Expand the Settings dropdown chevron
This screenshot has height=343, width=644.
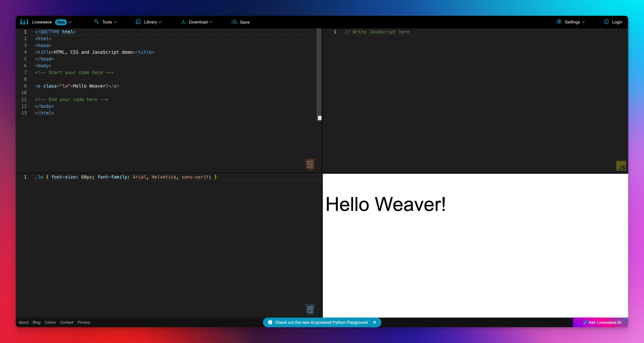tap(583, 22)
